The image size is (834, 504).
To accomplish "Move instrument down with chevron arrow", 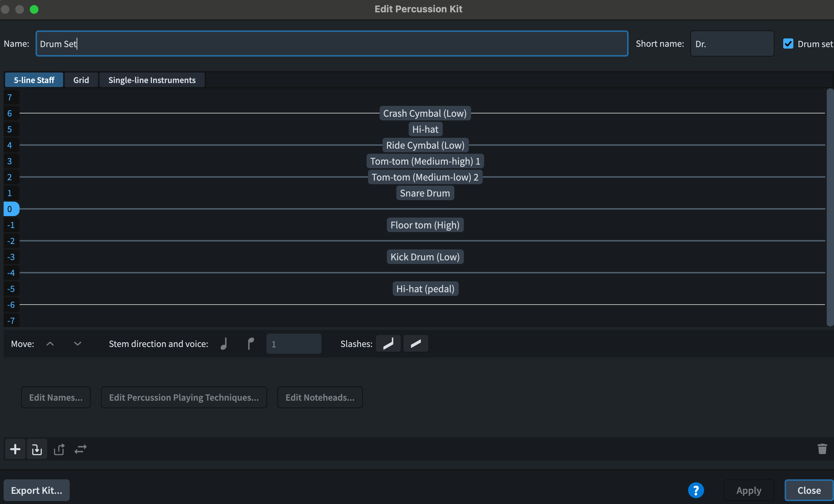I will coord(77,344).
